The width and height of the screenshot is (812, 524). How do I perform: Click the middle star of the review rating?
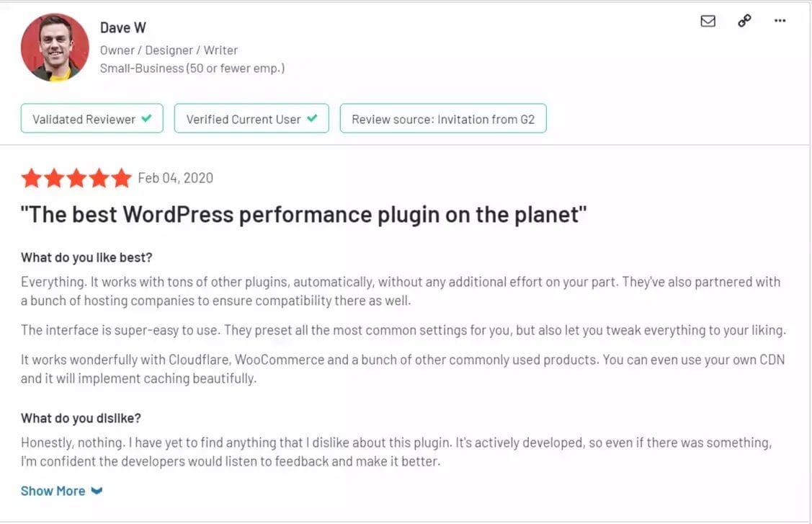click(76, 177)
